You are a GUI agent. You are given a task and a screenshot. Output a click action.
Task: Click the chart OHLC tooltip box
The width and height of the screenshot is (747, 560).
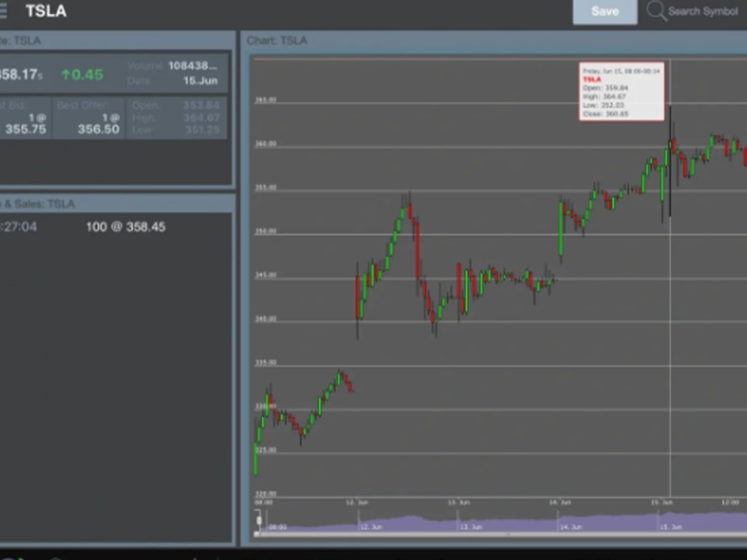pyautogui.click(x=621, y=92)
